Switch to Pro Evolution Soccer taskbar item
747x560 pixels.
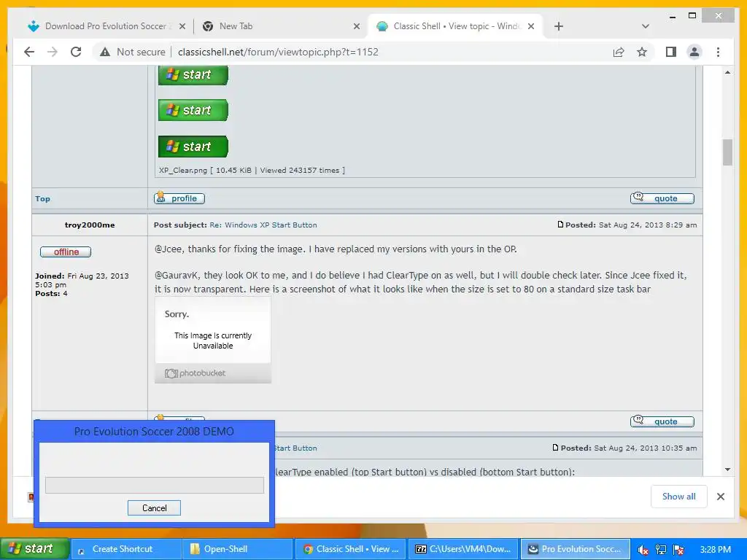pos(575,549)
